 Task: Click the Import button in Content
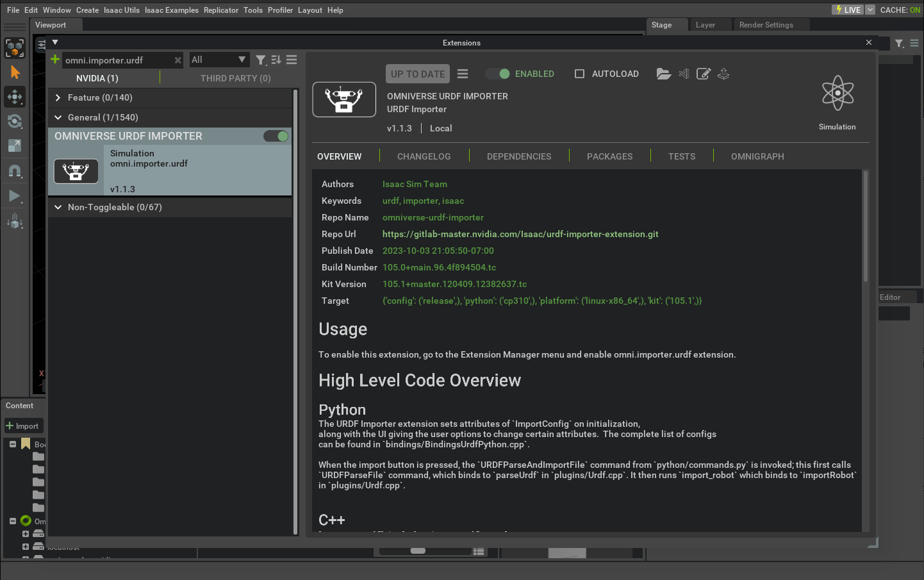click(x=22, y=426)
